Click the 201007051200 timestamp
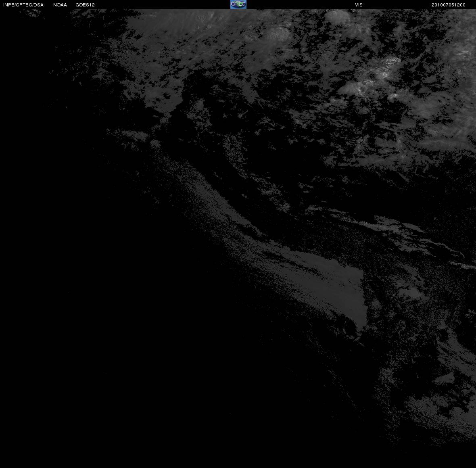Image resolution: width=476 pixels, height=468 pixels. [449, 5]
